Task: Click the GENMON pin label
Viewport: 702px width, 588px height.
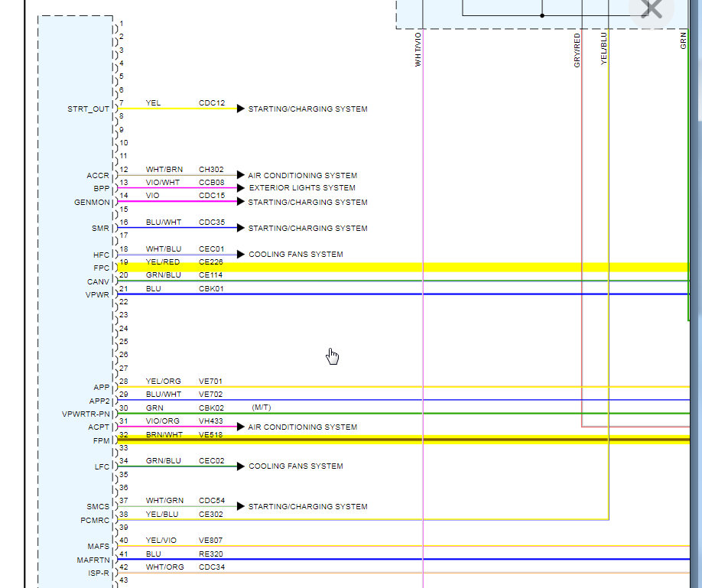Action: click(92, 203)
